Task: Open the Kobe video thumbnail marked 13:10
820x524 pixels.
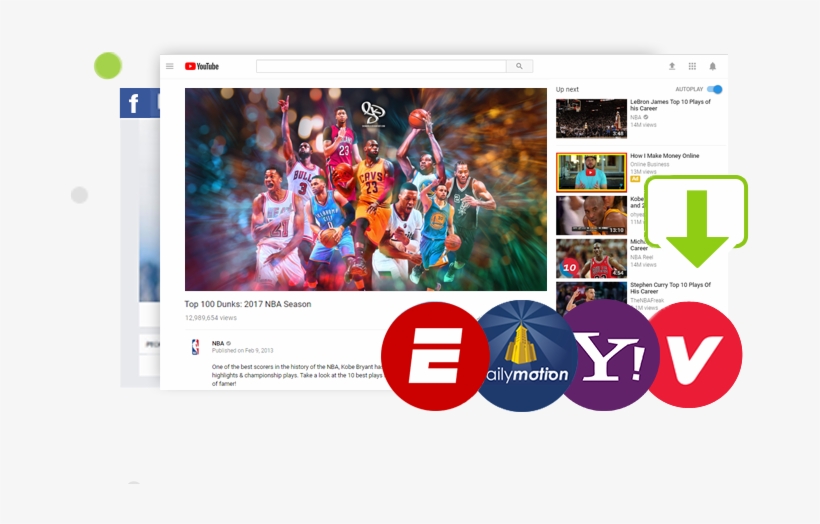Action: [591, 215]
